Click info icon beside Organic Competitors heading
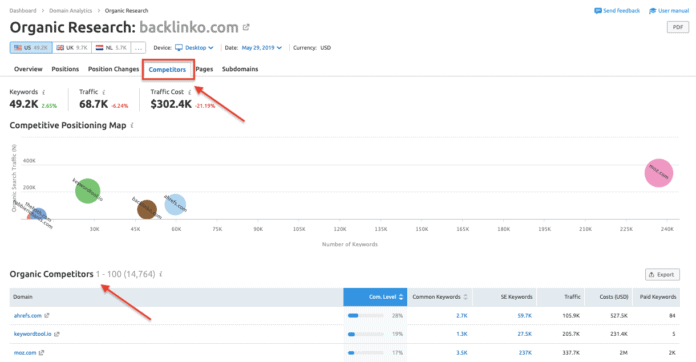This screenshot has width=696, height=362. pos(161,274)
